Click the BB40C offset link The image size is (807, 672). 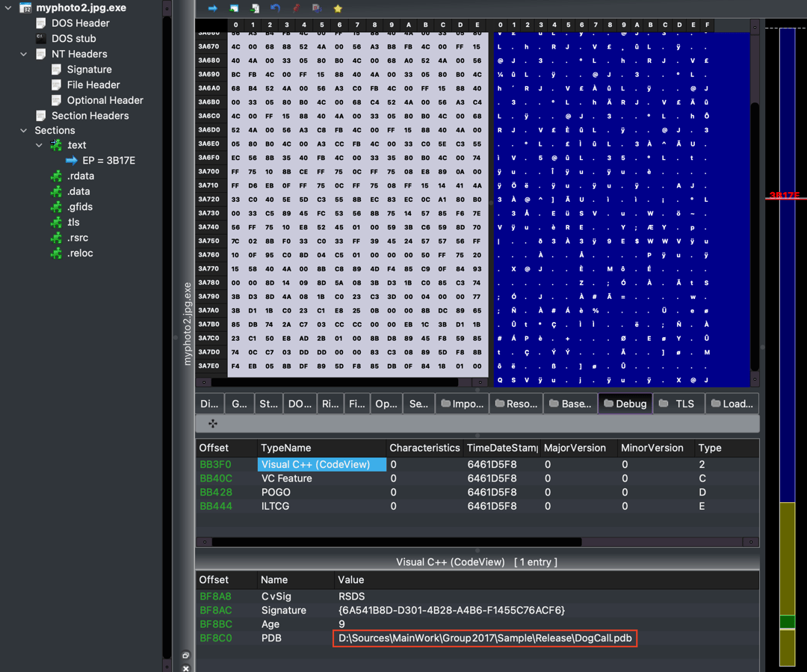tap(216, 478)
